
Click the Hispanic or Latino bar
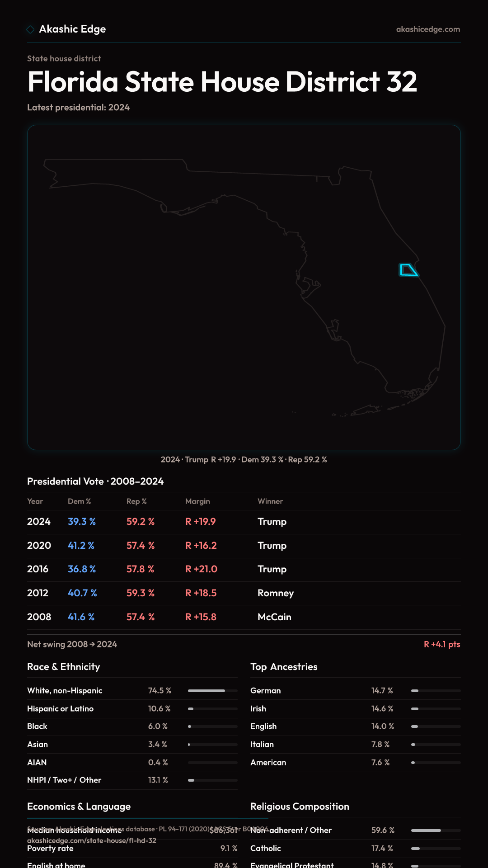click(x=212, y=709)
